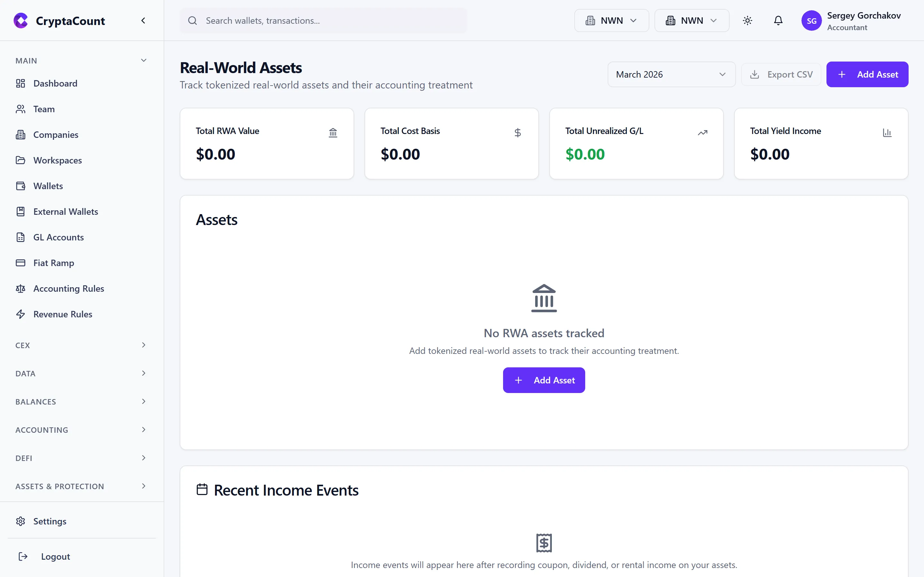Click the Add Asset button
Image resolution: width=924 pixels, height=577 pixels.
867,74
